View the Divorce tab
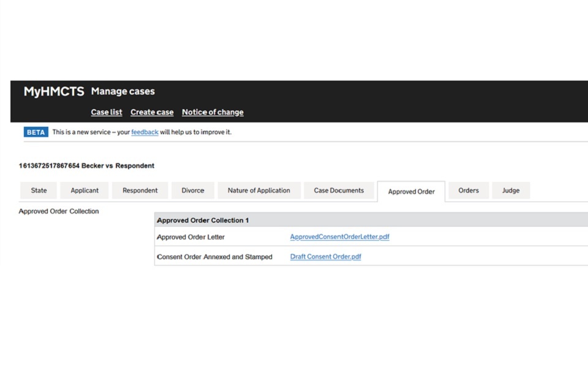Viewport: 588px width, 392px height. tap(192, 190)
